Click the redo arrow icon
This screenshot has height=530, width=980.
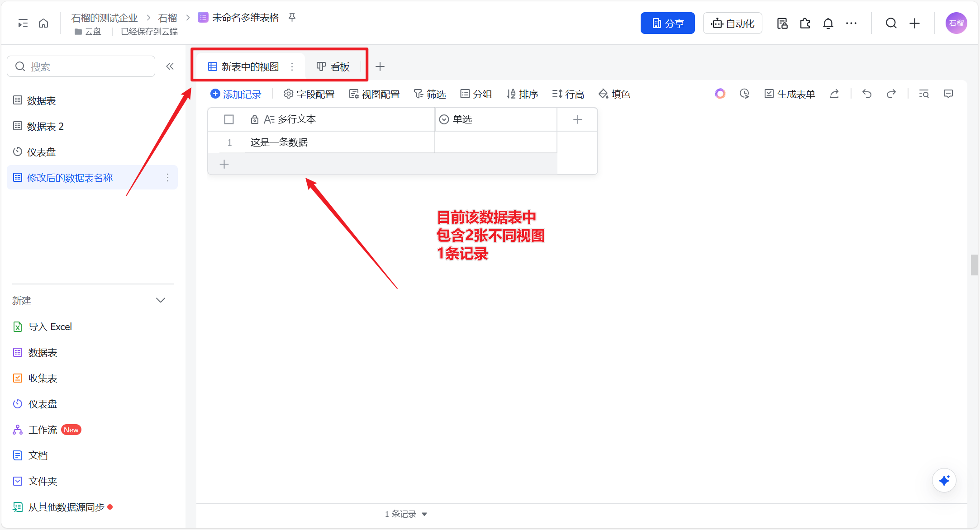[x=891, y=94]
